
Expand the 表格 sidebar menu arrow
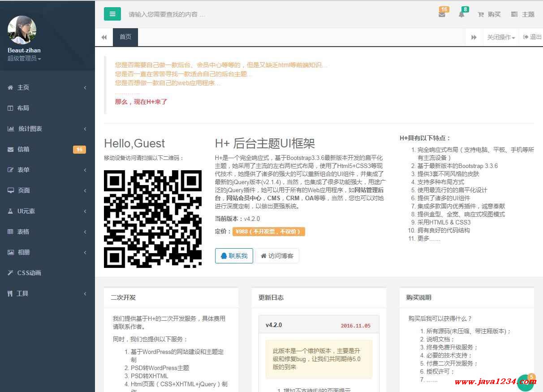(x=85, y=232)
